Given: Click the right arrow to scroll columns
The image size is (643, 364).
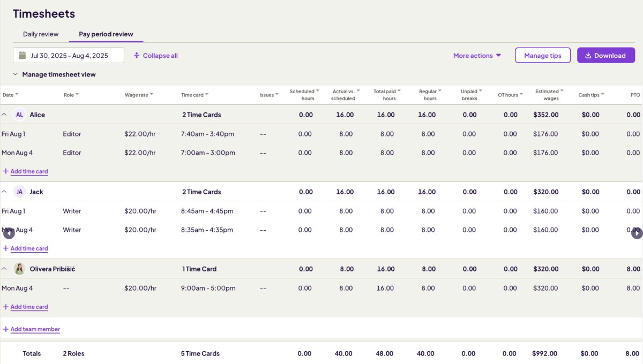Looking at the screenshot, I should tap(637, 233).
